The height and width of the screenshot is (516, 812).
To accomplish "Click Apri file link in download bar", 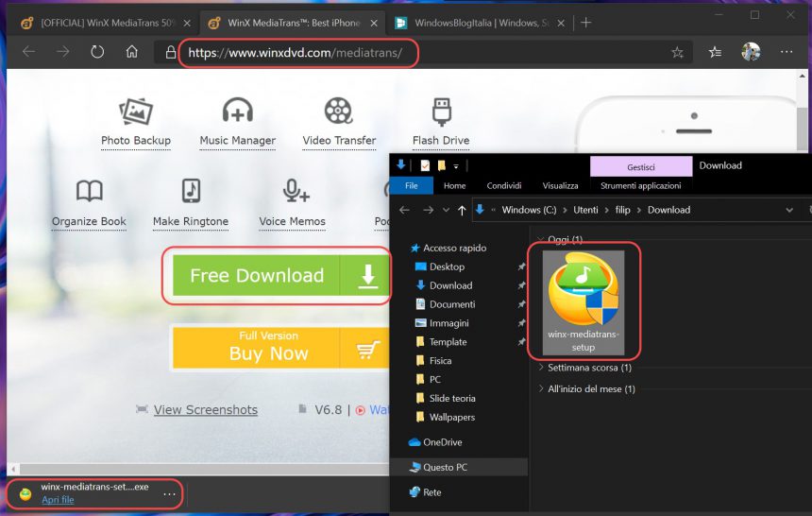I will pos(58,500).
